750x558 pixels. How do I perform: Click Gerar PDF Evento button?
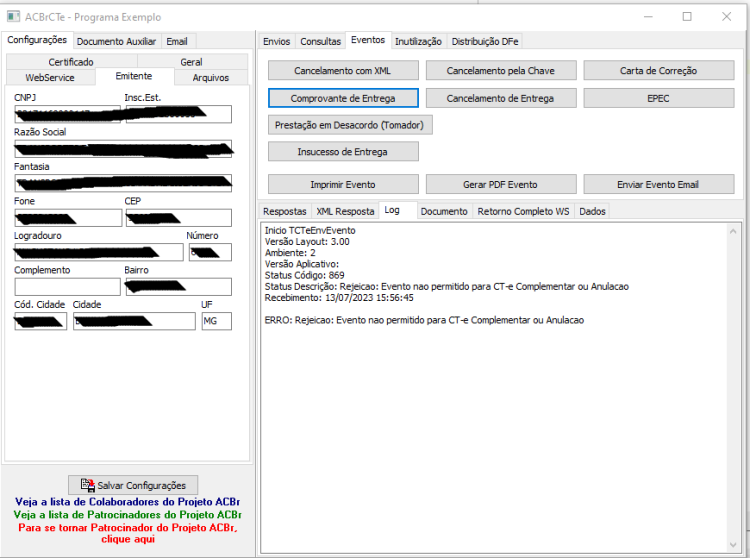[x=501, y=184]
